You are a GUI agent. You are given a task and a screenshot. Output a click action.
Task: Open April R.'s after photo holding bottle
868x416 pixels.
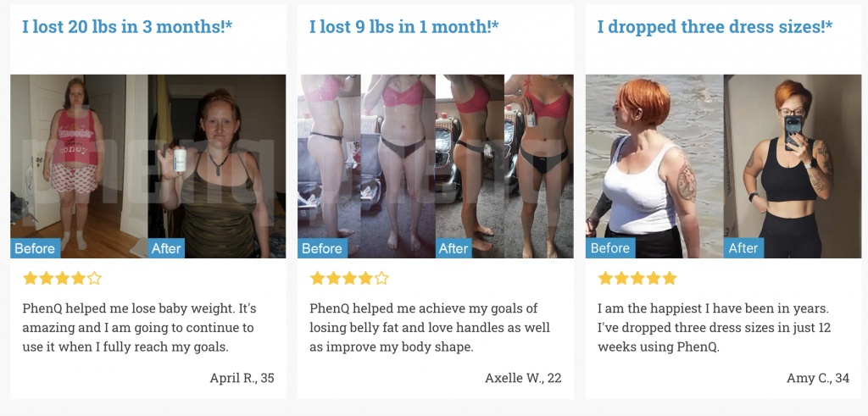click(x=217, y=166)
